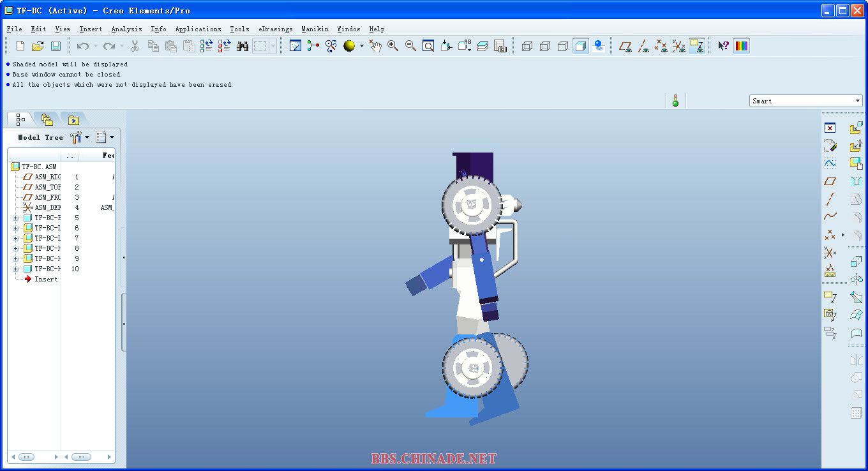Refit the model to the screen
The height and width of the screenshot is (471, 868).
[429, 46]
